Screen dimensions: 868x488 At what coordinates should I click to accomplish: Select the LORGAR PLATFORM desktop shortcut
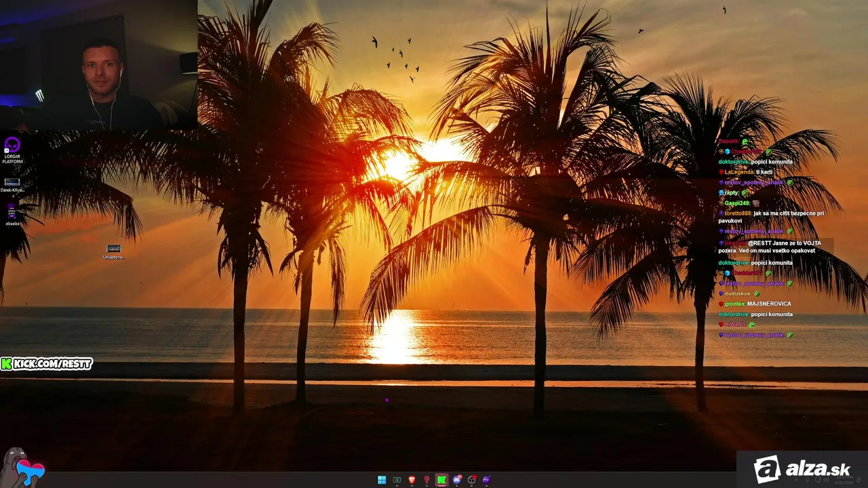[12, 150]
